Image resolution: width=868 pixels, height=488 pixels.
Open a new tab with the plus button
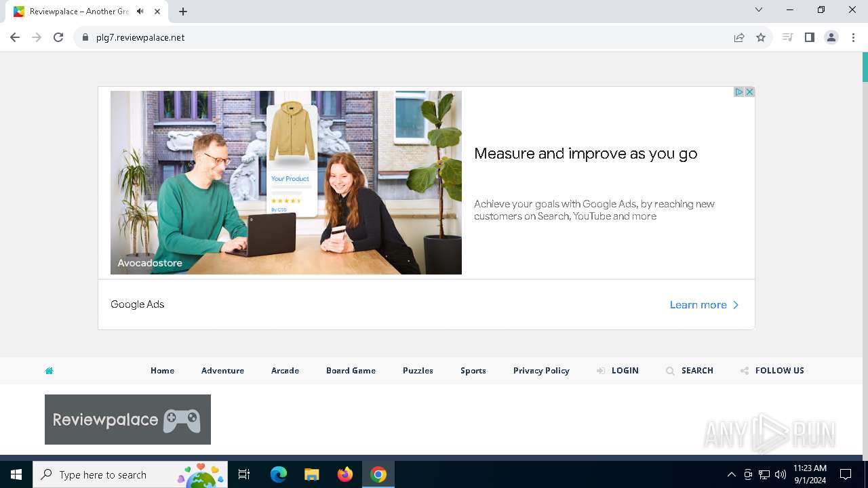[183, 12]
